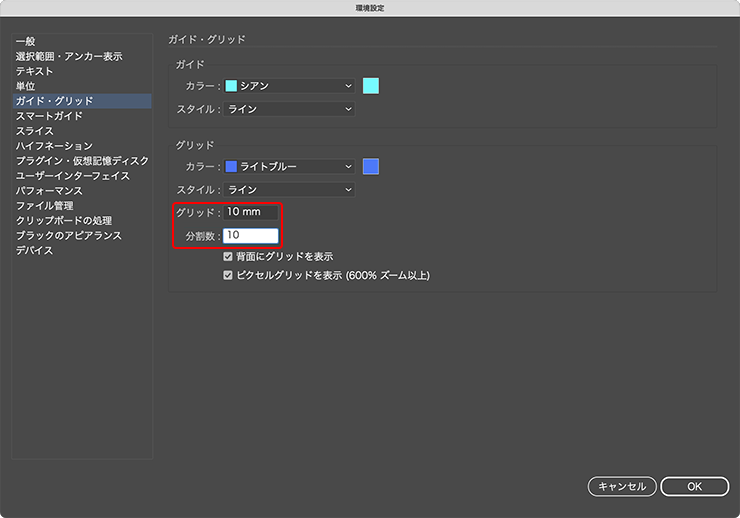
Task: Switch to the 単位 preferences category
Action: (x=27, y=87)
